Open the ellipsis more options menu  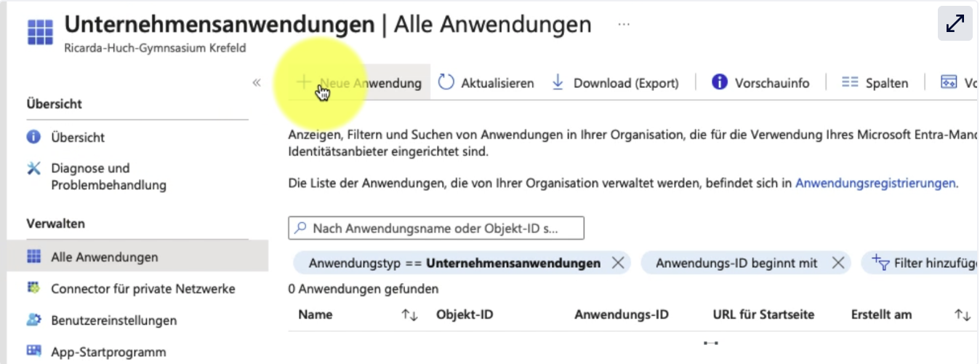(x=624, y=25)
